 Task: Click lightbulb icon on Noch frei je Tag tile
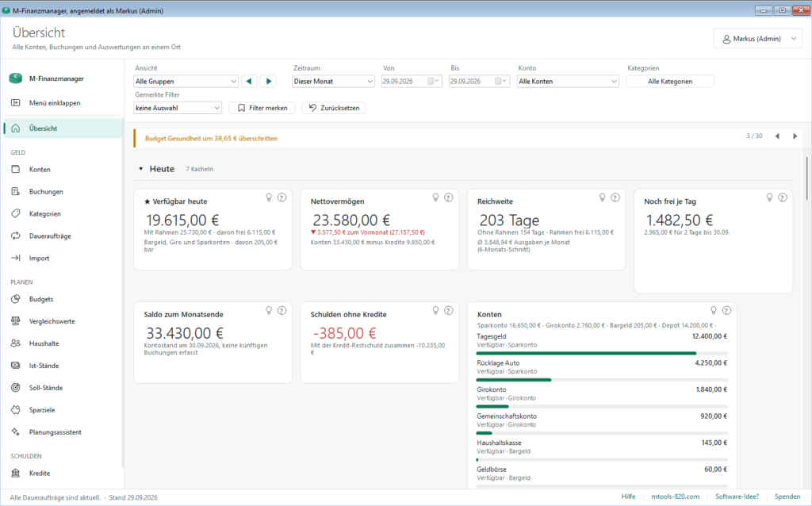click(769, 197)
